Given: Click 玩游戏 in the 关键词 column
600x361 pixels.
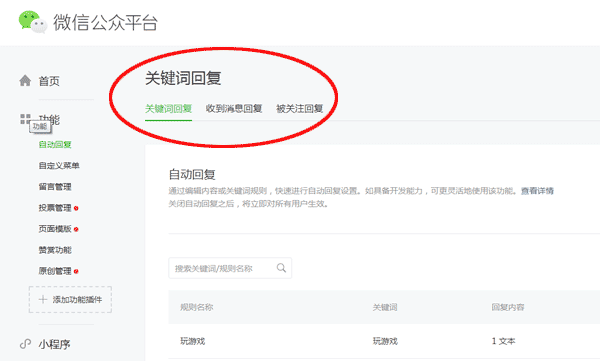Looking at the screenshot, I should coord(385,341).
